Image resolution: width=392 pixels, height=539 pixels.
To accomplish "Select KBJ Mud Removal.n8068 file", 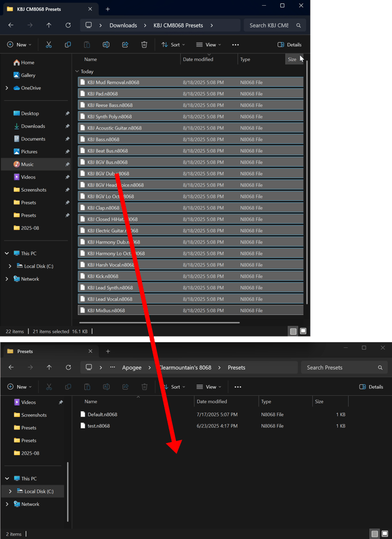I will [190, 83].
